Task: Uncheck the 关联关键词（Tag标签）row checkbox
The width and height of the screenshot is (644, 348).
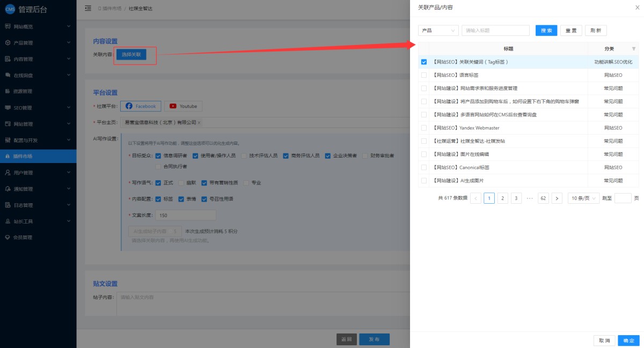Action: pos(424,62)
